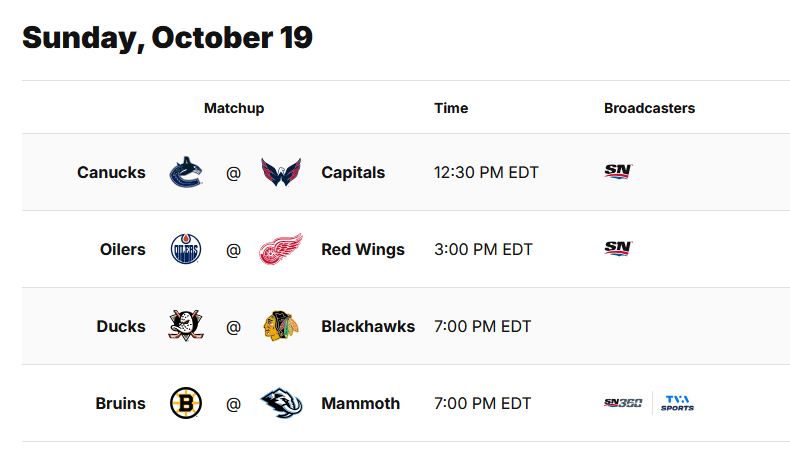Open the Anaheim Ducks logo

click(x=186, y=326)
